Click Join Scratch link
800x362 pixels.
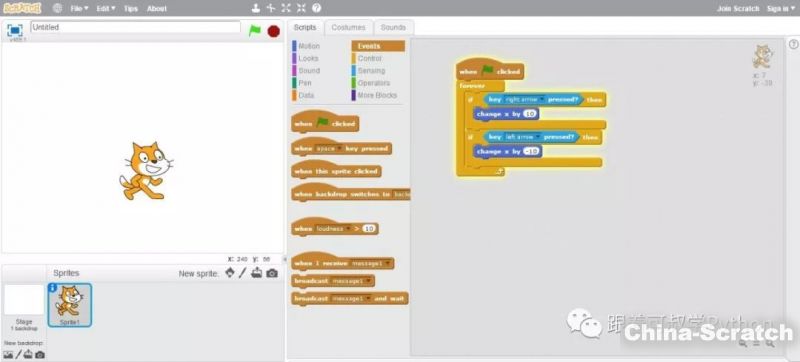point(738,9)
